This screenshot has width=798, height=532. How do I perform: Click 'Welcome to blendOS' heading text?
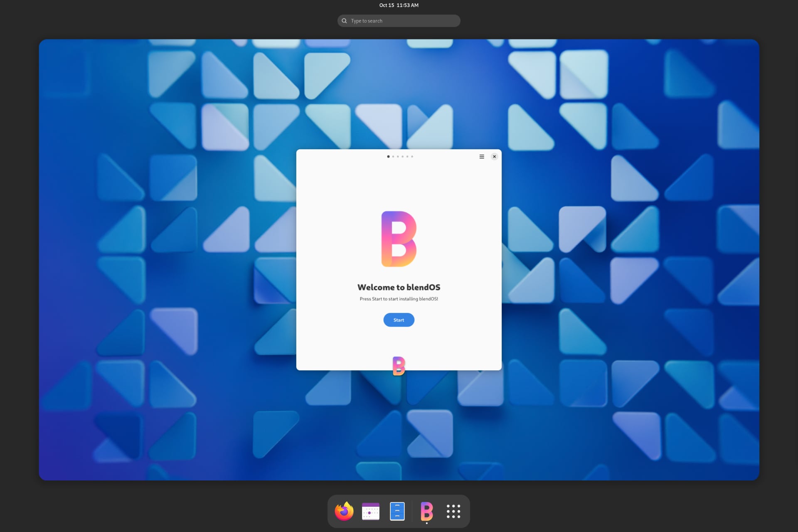click(x=399, y=287)
